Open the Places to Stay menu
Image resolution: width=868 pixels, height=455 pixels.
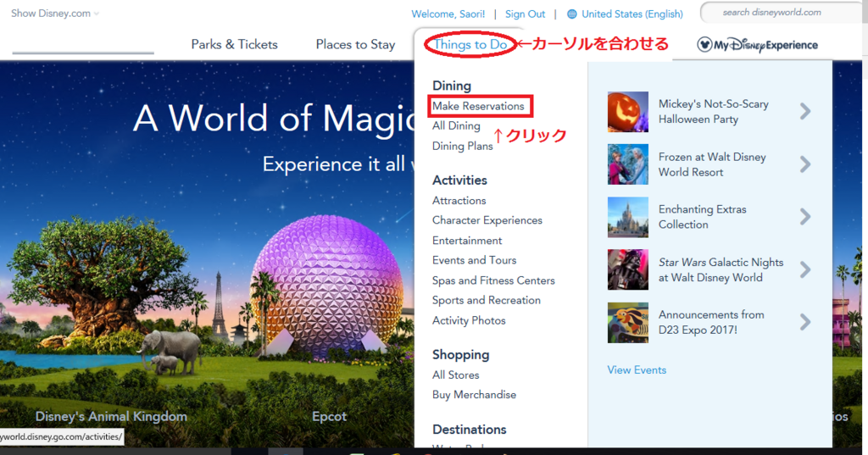click(x=355, y=44)
